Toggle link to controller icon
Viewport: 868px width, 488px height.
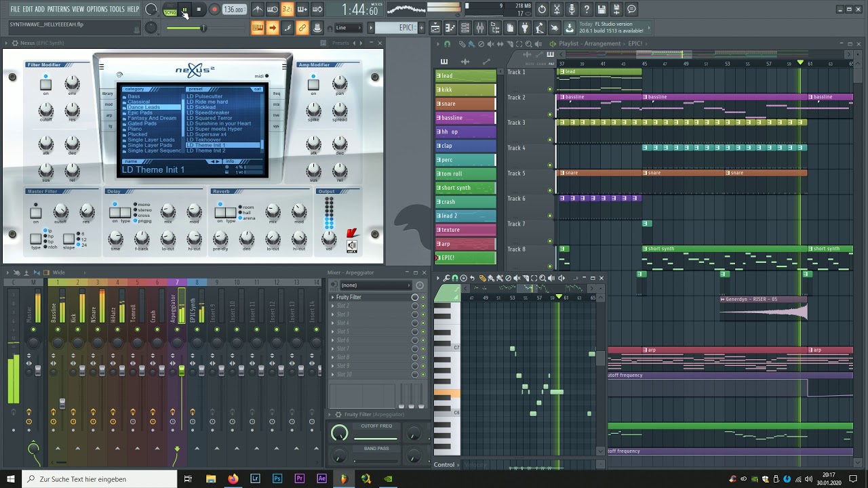coord(302,27)
